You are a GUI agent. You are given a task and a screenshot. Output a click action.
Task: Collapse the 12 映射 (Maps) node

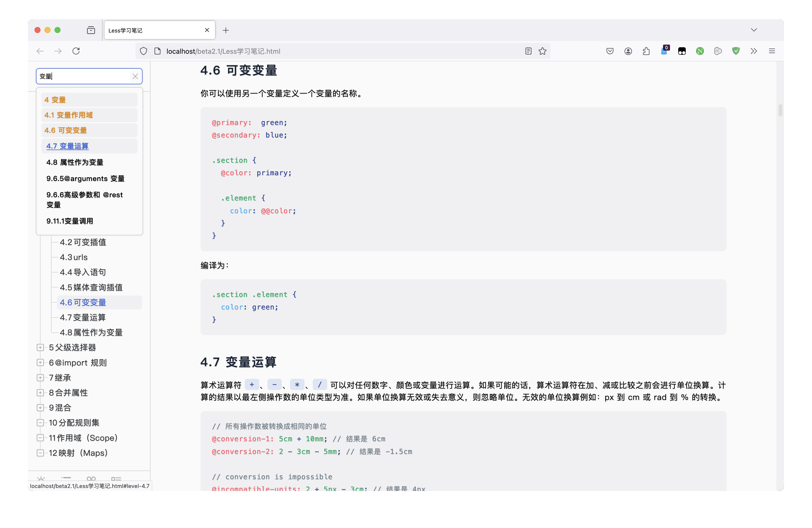40,453
